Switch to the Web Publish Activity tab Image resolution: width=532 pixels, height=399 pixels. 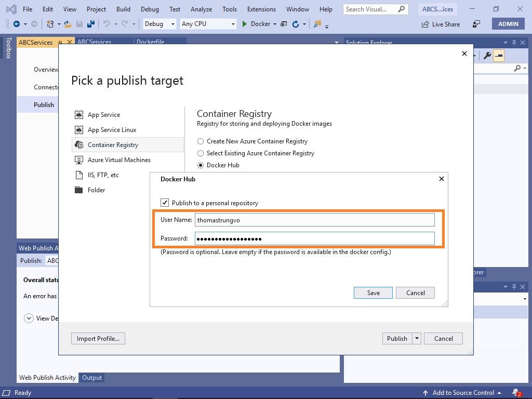(47, 378)
